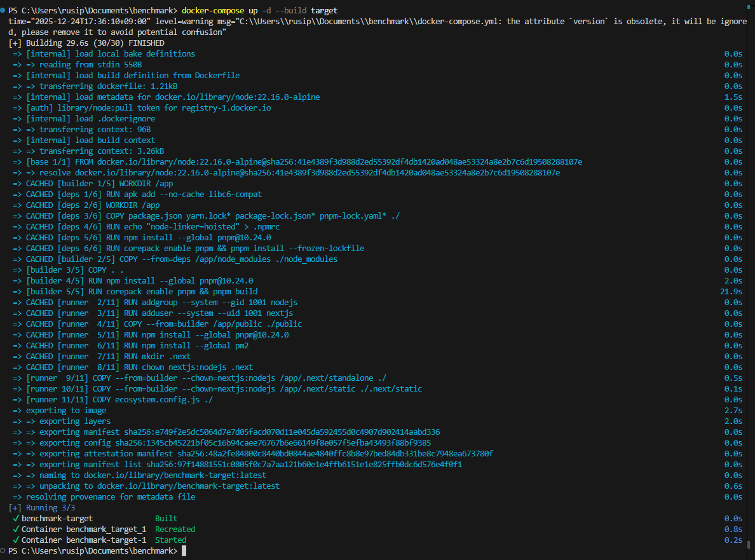Click the circle marker before the bottom prompt
Image resolution: width=755 pixels, height=560 pixels.
tap(4, 550)
